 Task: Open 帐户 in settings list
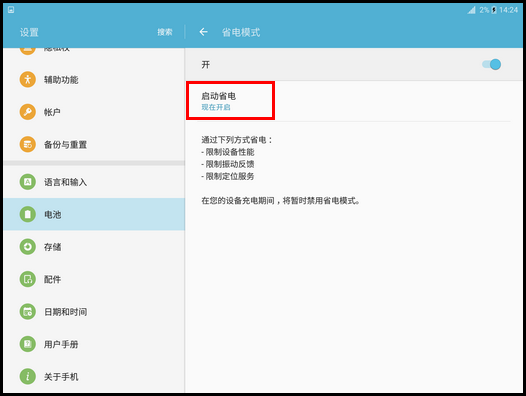(x=94, y=112)
